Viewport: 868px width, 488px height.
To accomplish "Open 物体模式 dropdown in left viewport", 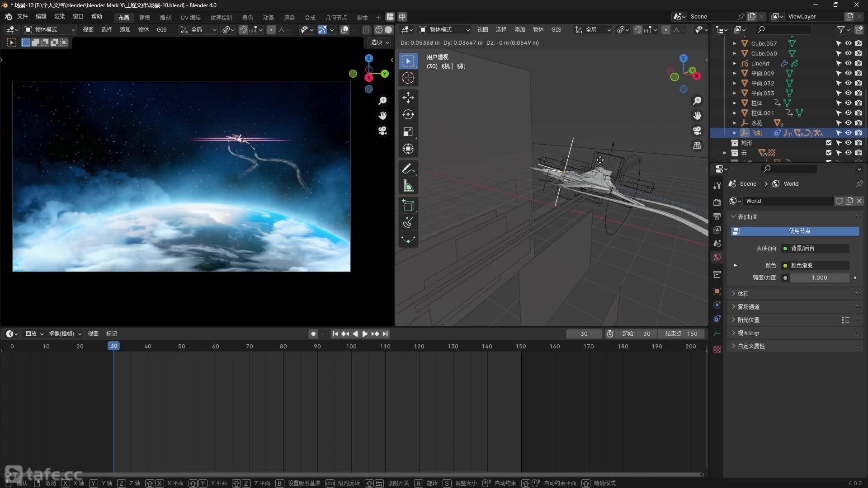I will (50, 30).
